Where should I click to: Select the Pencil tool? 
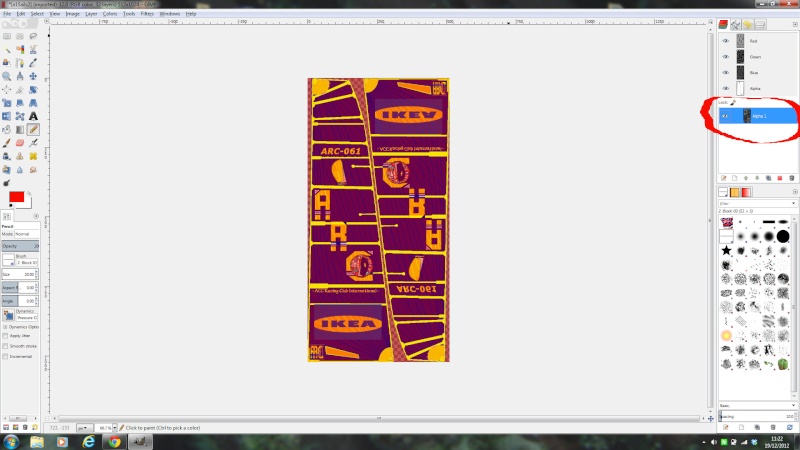[33, 130]
